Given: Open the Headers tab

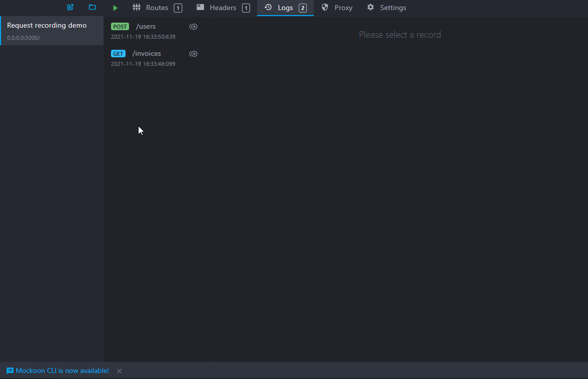Looking at the screenshot, I should coord(223,8).
